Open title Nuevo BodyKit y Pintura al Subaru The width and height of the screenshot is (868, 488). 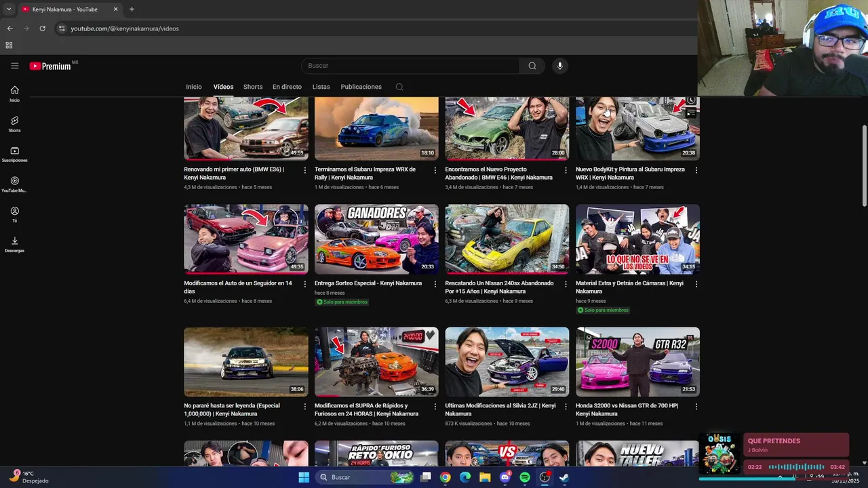click(630, 174)
